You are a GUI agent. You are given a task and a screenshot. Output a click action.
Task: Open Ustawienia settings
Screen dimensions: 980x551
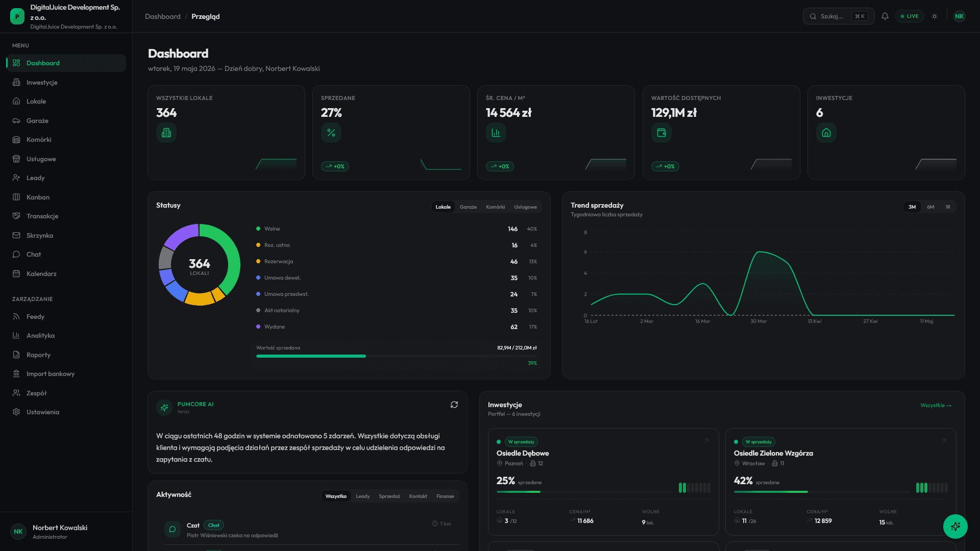click(66, 412)
